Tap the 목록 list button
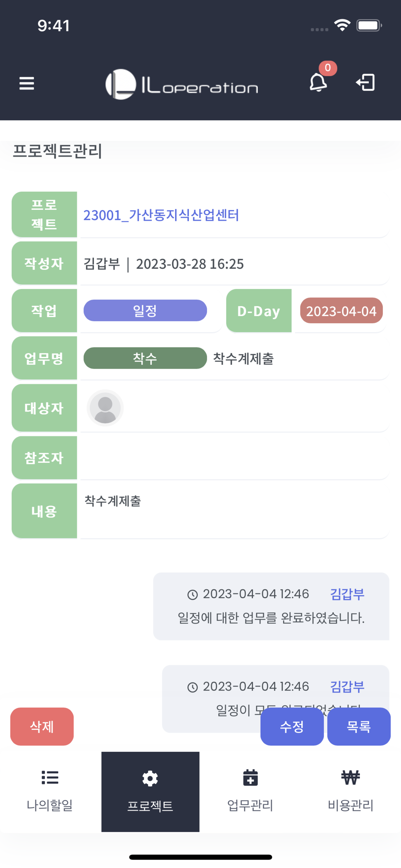 (x=359, y=727)
